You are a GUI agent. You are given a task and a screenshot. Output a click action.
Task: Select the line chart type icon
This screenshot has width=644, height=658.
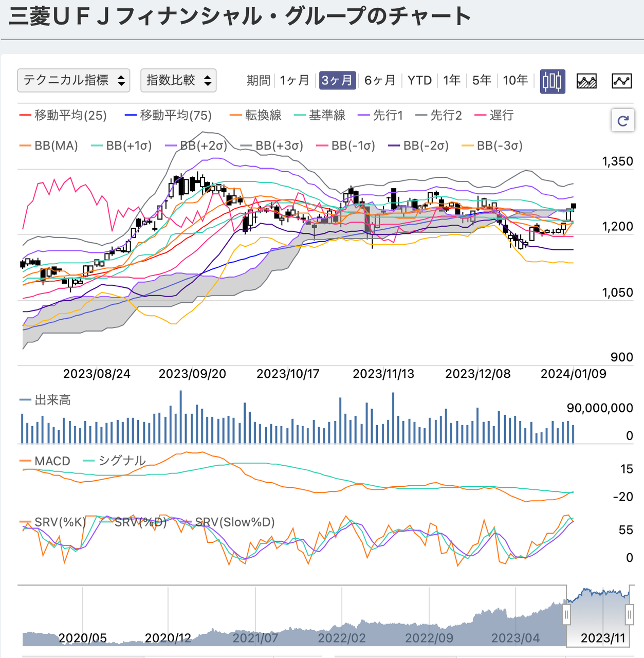621,81
